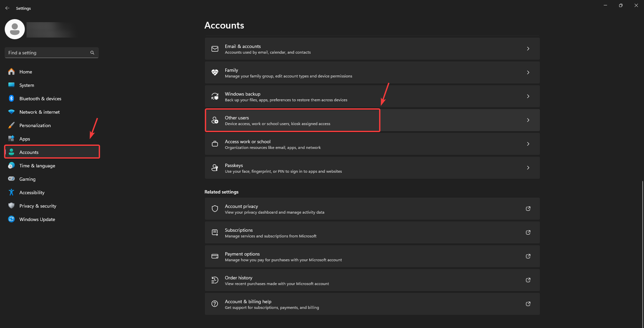Click the Windows Update sidebar icon
644x328 pixels.
pos(11,219)
